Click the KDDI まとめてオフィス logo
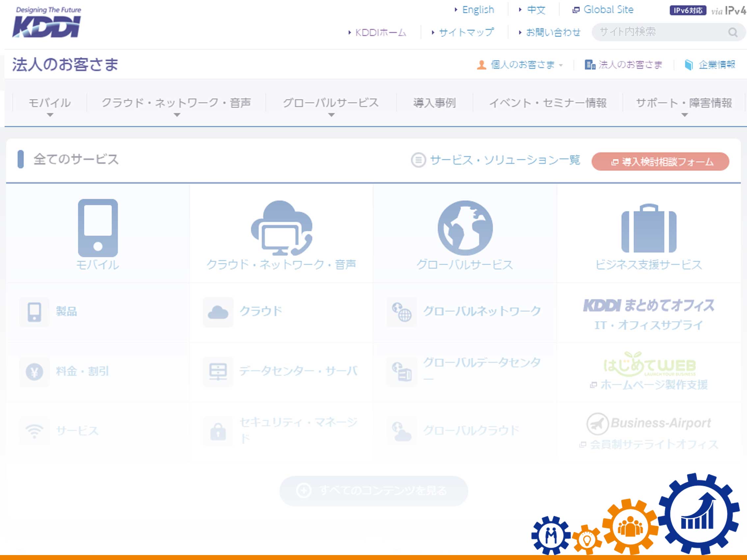The image size is (747, 560). (649, 306)
